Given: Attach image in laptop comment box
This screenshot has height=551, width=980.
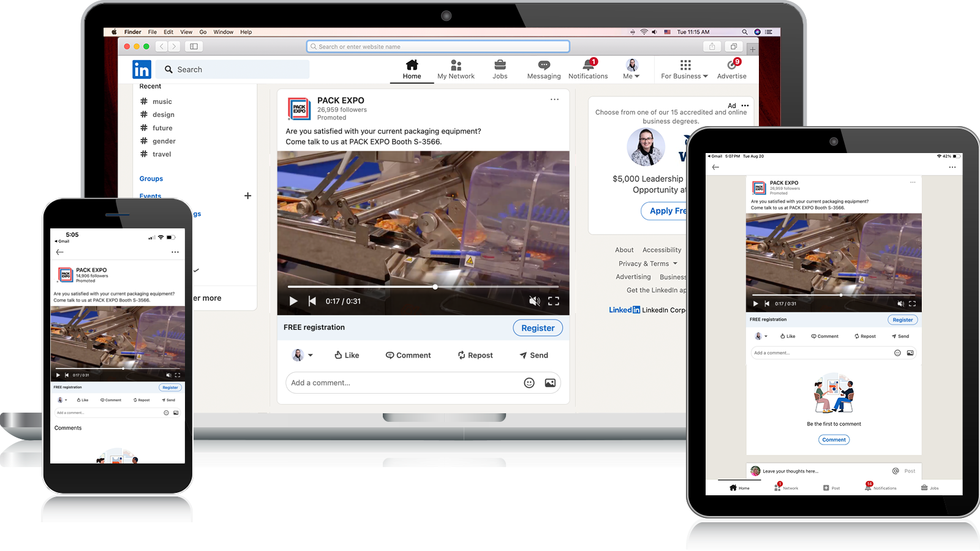Looking at the screenshot, I should coord(550,383).
